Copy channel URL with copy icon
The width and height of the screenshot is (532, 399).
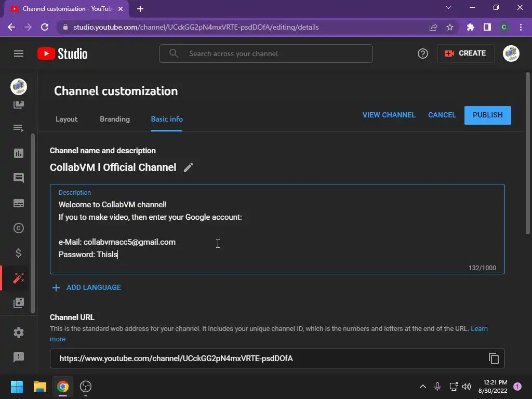[x=494, y=358]
